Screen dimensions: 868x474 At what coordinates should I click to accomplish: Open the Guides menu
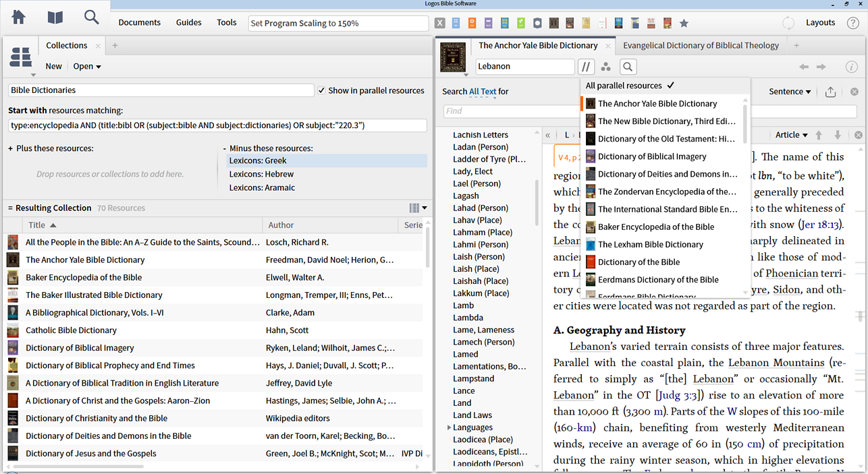click(x=189, y=22)
